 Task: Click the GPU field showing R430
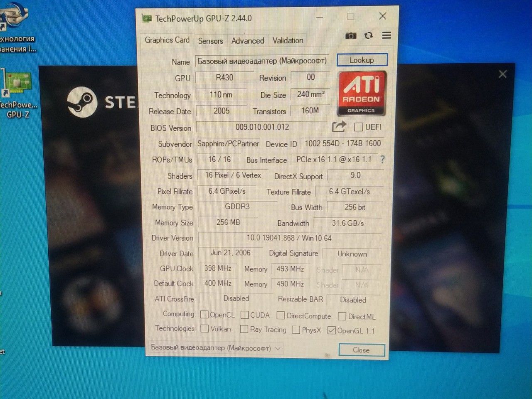[x=224, y=77]
